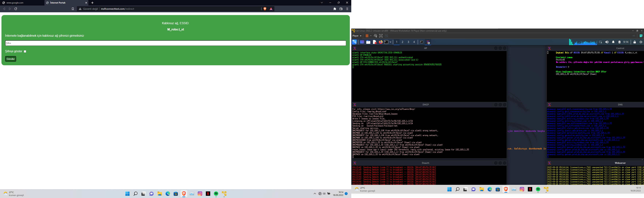Lock the Kali screen
This screenshot has height=198, width=644.
[634, 42]
